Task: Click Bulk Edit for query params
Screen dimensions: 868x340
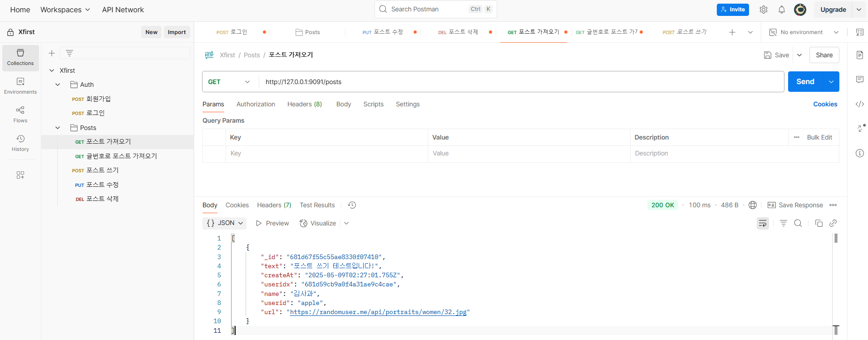Action: (x=819, y=137)
